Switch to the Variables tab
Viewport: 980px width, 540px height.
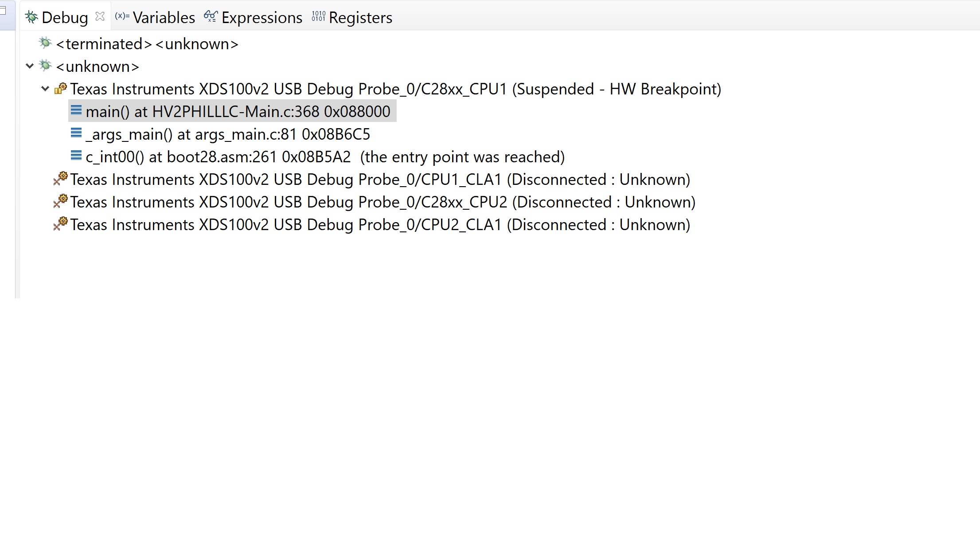(x=164, y=18)
